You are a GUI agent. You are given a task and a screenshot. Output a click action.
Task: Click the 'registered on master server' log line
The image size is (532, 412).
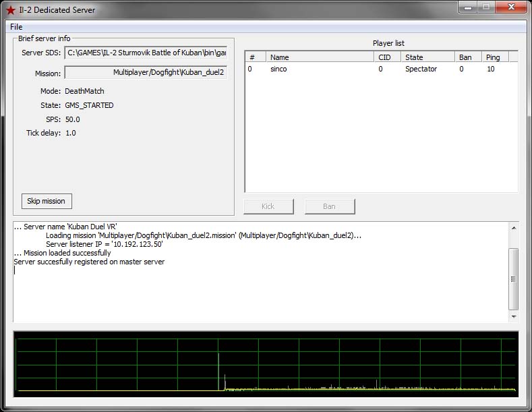tap(89, 262)
